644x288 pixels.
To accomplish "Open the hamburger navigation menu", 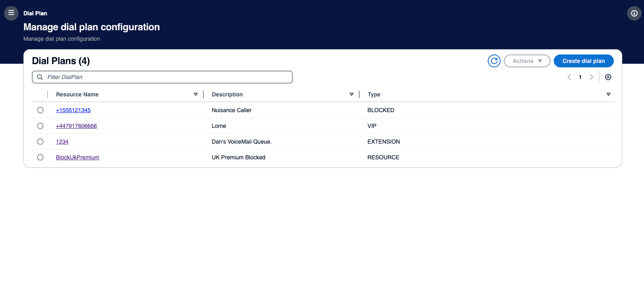I will tap(11, 13).
